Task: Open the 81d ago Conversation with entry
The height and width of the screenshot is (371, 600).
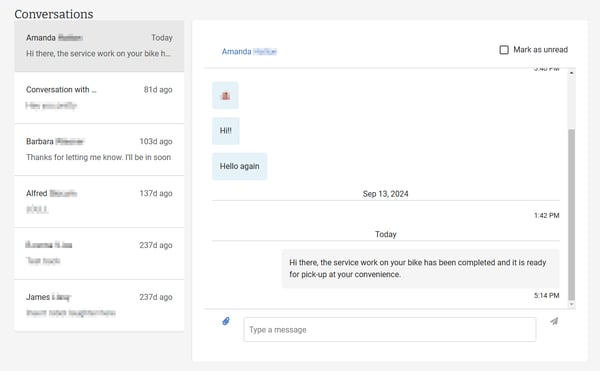Action: [x=99, y=98]
